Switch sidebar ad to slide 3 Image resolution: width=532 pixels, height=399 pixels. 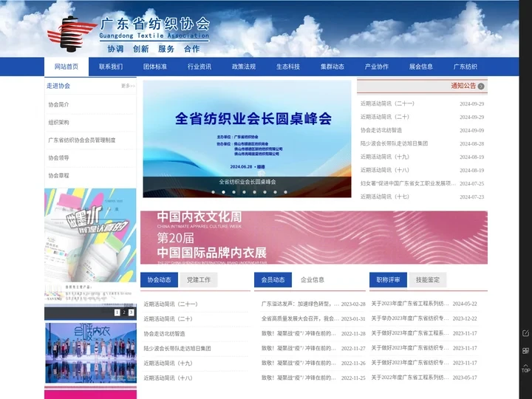[x=132, y=313]
